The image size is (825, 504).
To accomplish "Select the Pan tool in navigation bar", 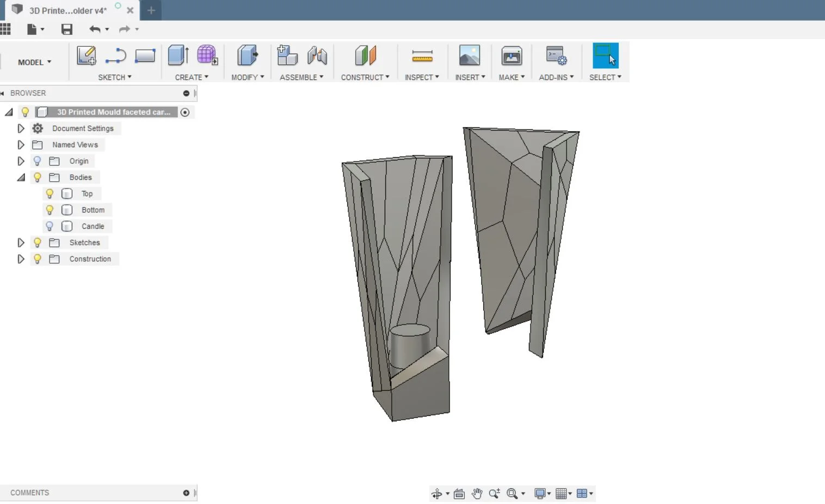I will coord(477,493).
